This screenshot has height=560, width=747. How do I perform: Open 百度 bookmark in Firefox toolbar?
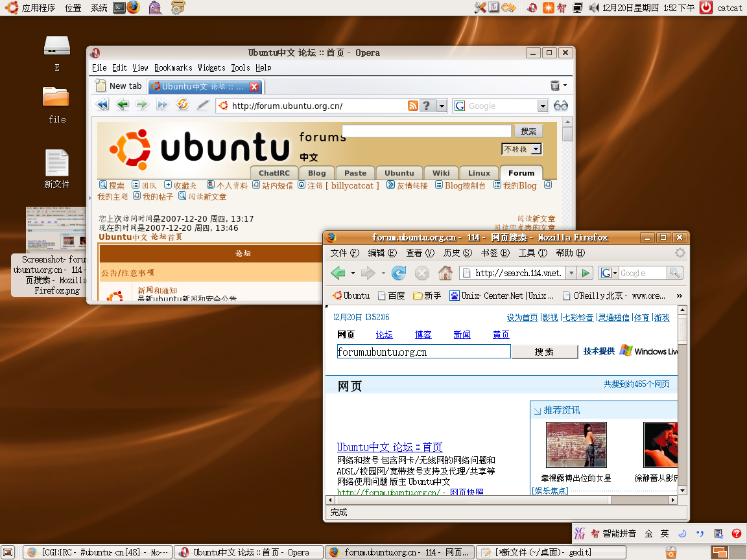(391, 296)
